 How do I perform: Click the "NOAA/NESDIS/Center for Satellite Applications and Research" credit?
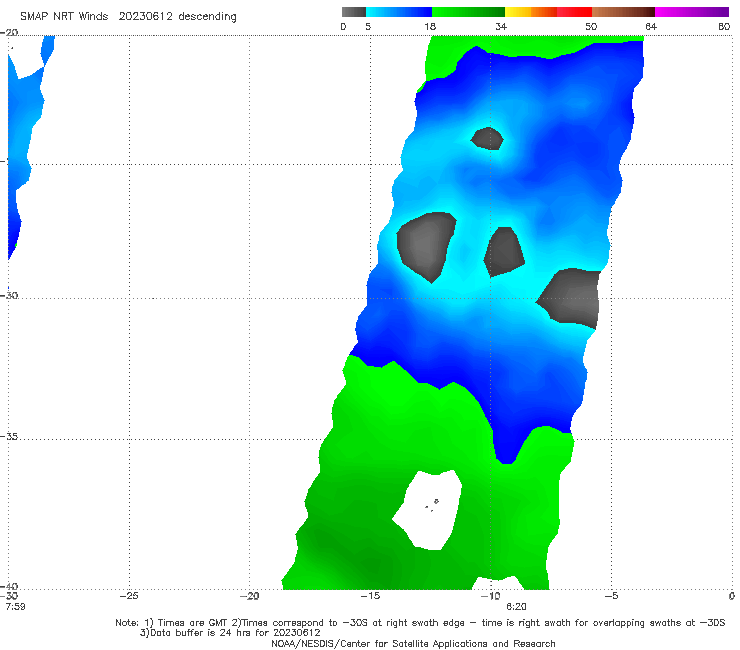coord(413,644)
